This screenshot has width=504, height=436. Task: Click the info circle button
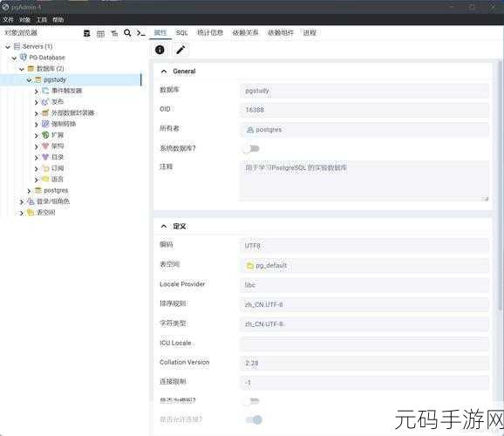pos(160,50)
